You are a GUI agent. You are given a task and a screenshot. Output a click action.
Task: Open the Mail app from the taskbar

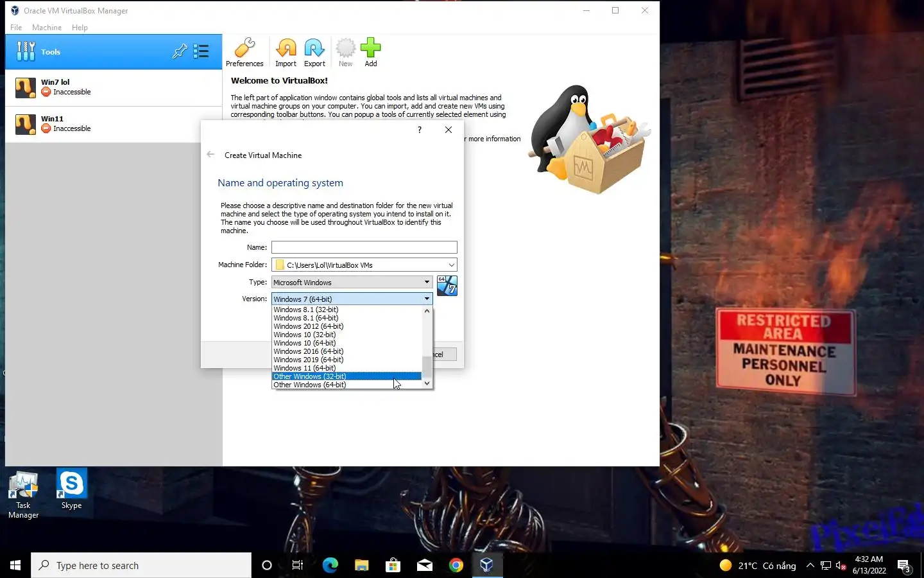tap(425, 565)
